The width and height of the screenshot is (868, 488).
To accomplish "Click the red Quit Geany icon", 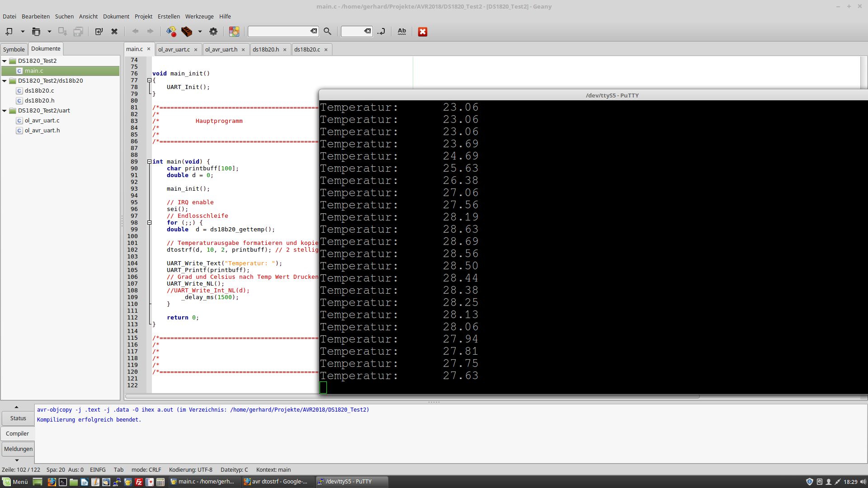I will click(x=423, y=32).
